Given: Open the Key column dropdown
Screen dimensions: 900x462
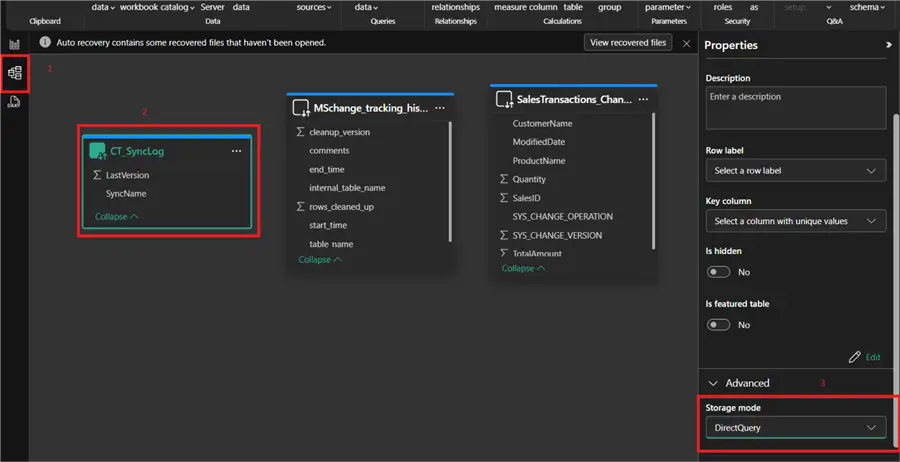Looking at the screenshot, I should [x=796, y=221].
